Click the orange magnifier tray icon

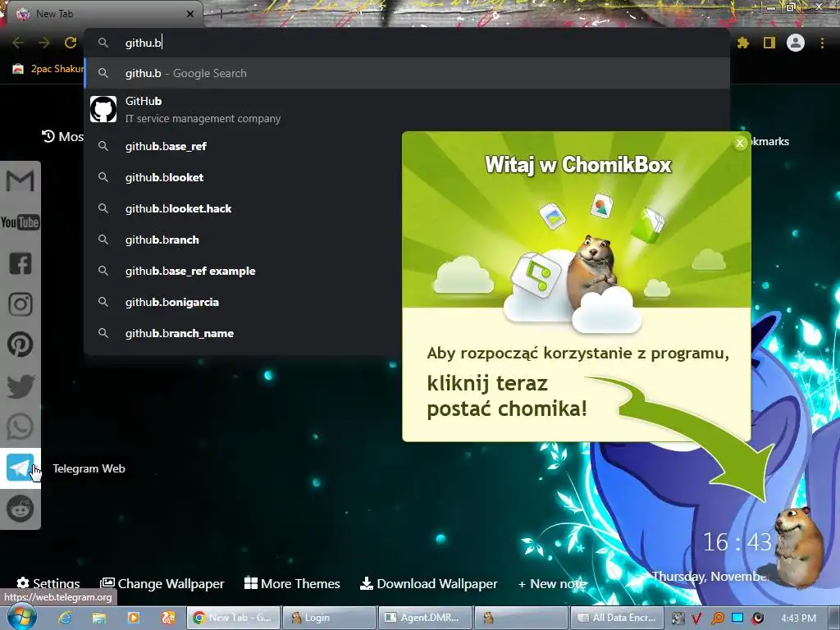[717, 619]
